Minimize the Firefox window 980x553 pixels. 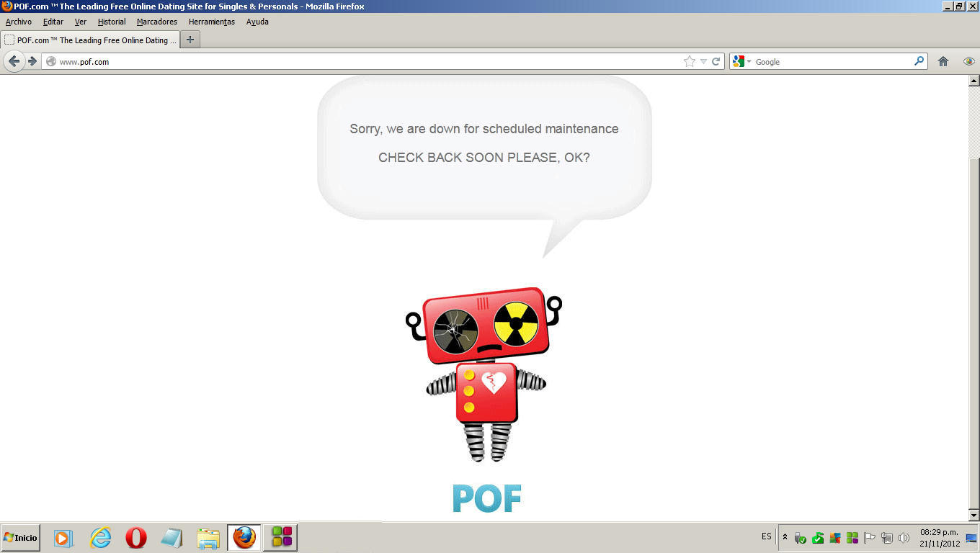(x=948, y=6)
